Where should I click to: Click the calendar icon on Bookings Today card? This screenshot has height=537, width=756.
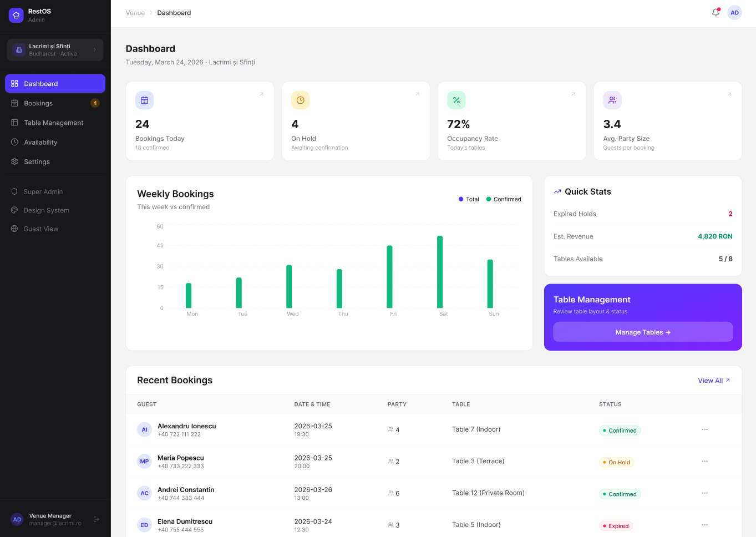(x=144, y=100)
